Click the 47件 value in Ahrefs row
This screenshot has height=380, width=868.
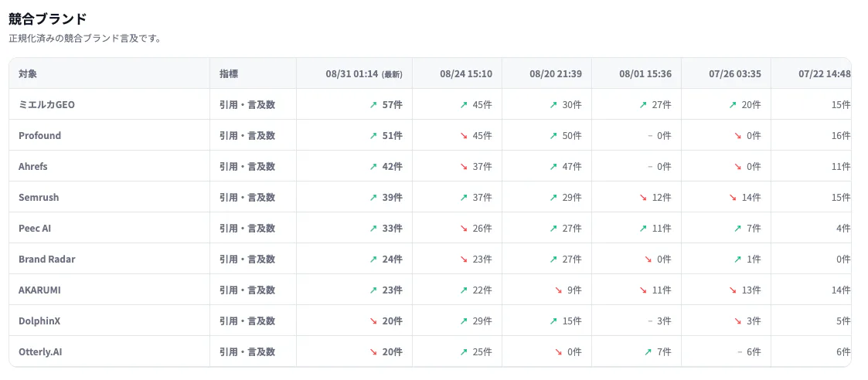click(572, 167)
